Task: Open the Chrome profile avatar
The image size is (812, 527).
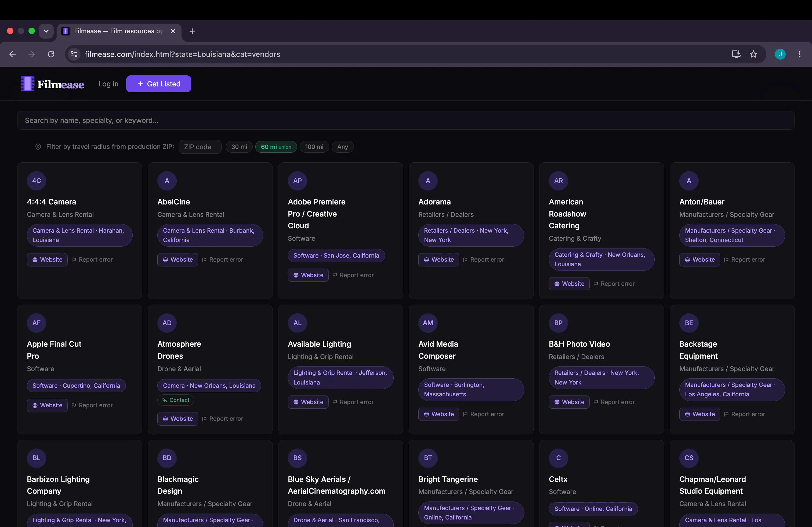Action: 780,54
